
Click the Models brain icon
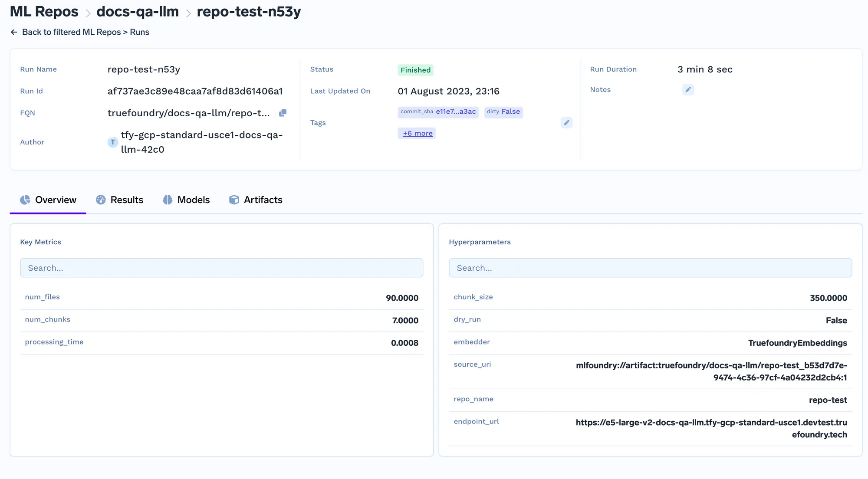[x=168, y=200]
